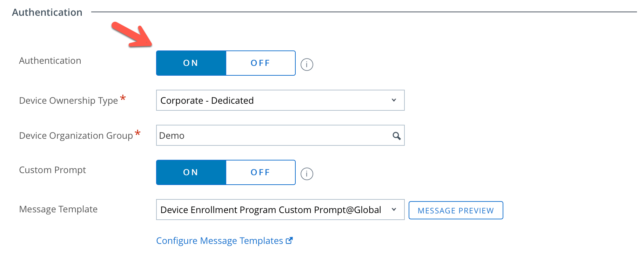Click chevron arrow of Device Ownership Type
The image size is (644, 260).
coord(394,100)
